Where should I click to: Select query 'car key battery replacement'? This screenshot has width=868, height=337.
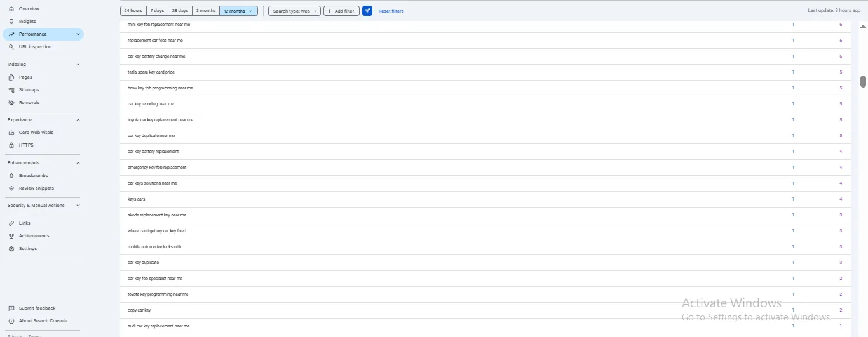(153, 152)
